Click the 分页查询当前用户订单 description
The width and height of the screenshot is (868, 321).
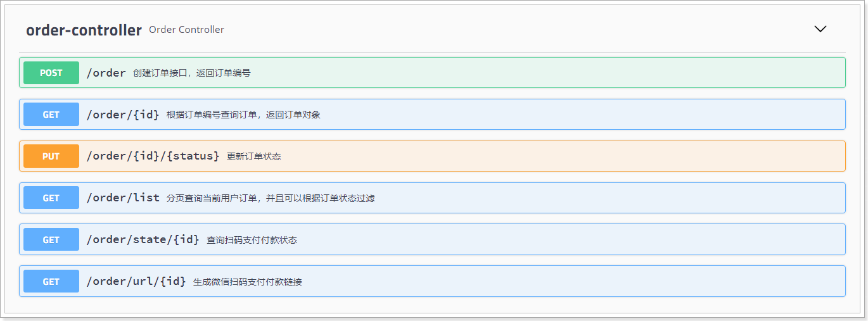pos(271,198)
